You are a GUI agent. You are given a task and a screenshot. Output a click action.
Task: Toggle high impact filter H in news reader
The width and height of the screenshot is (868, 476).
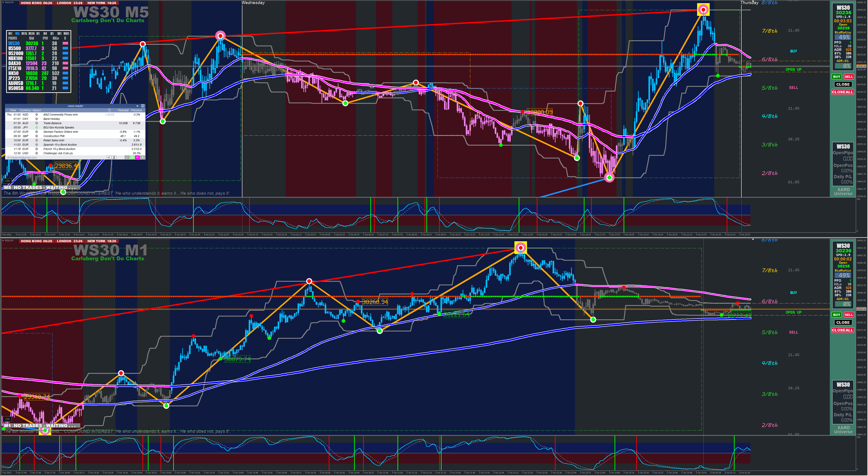click(137, 157)
